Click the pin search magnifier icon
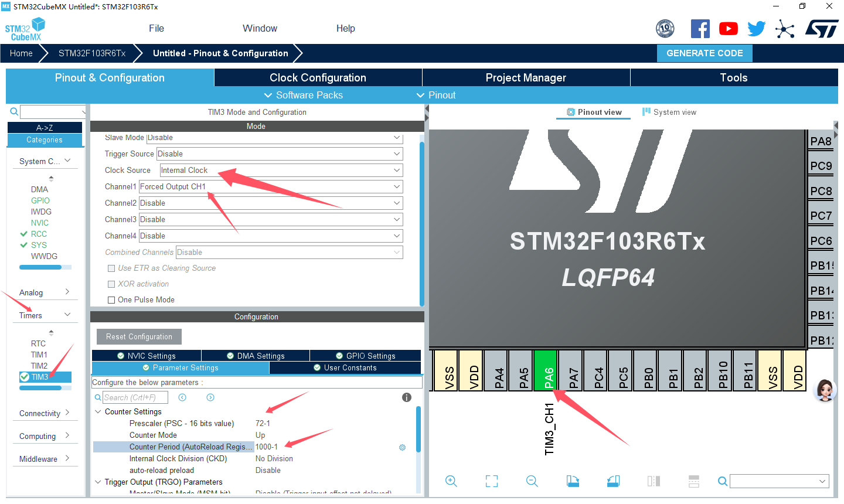844x504 pixels. click(x=723, y=481)
